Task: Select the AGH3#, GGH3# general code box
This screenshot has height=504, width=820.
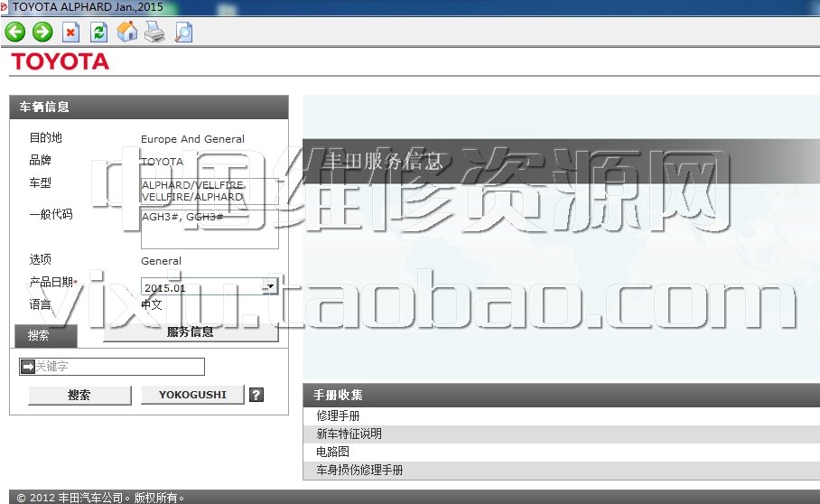Action: click(210, 229)
